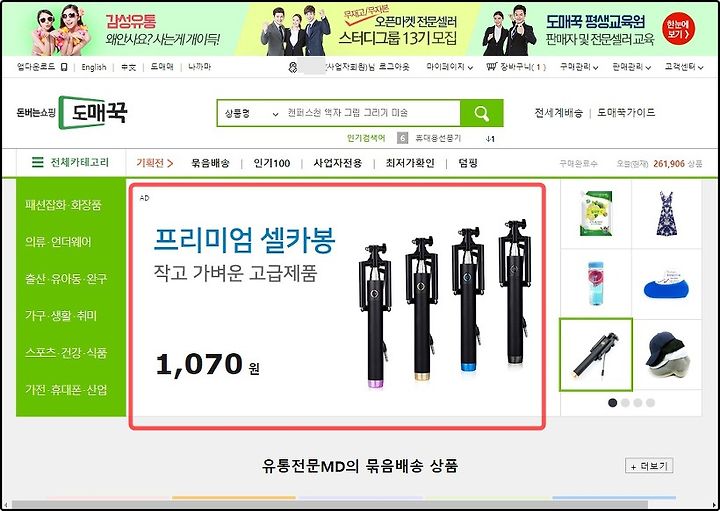Click inside the product search input field
Screen dimensions: 720x511
point(372,113)
